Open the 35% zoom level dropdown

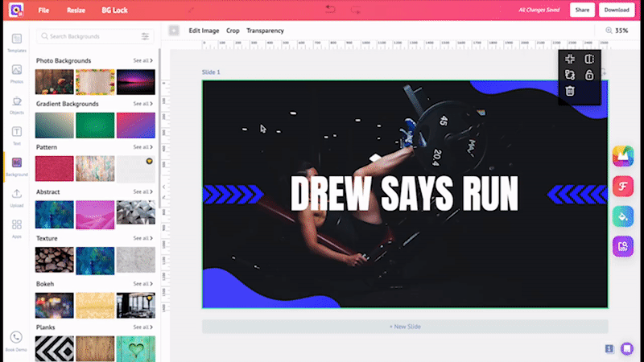click(x=621, y=31)
